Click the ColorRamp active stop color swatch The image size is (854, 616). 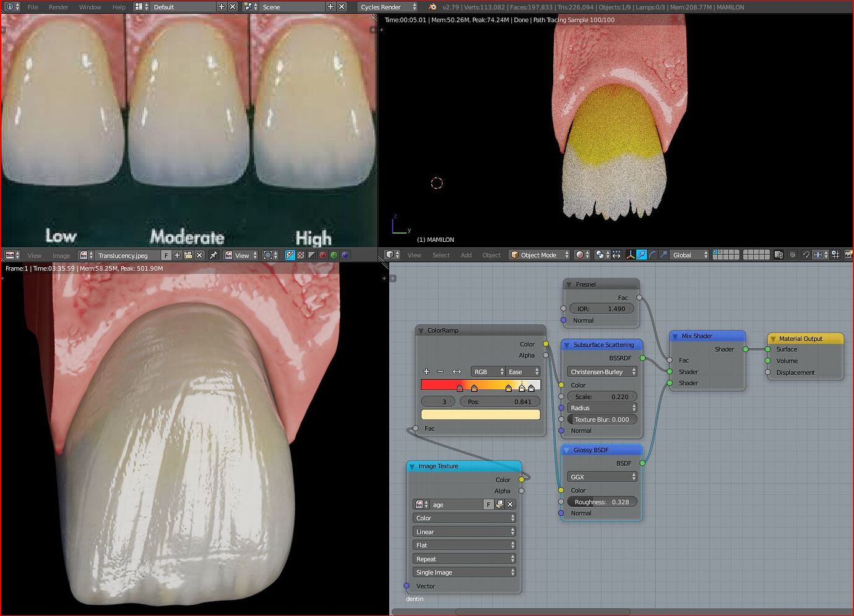[x=481, y=414]
